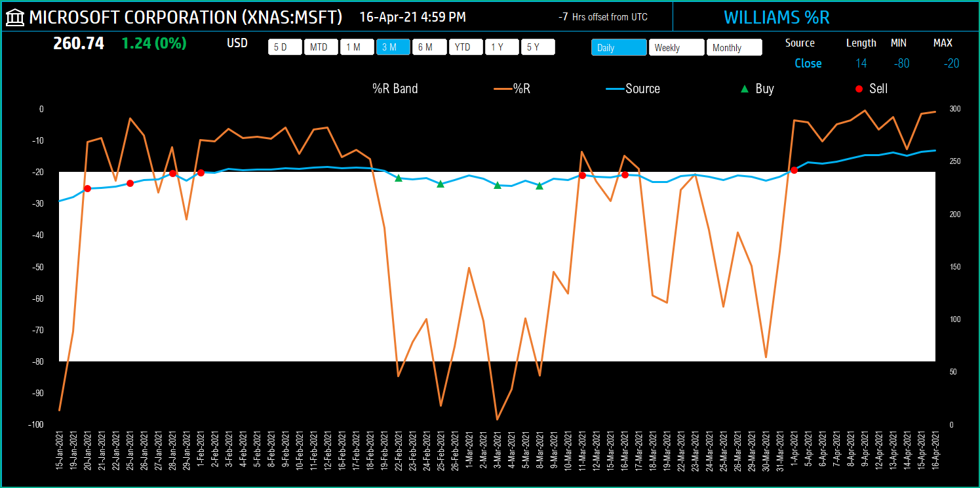Click the Sell marker at 20-Jan-2021
The height and width of the screenshot is (488, 980).
(x=87, y=188)
